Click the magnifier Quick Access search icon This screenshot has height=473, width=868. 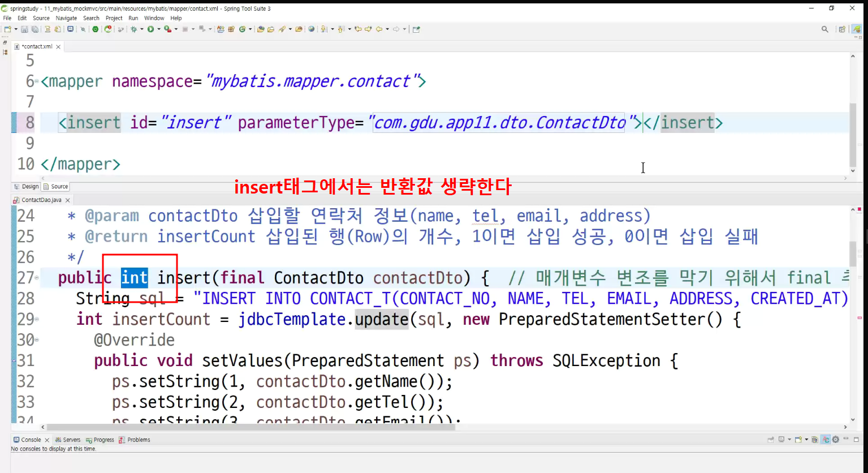click(825, 29)
